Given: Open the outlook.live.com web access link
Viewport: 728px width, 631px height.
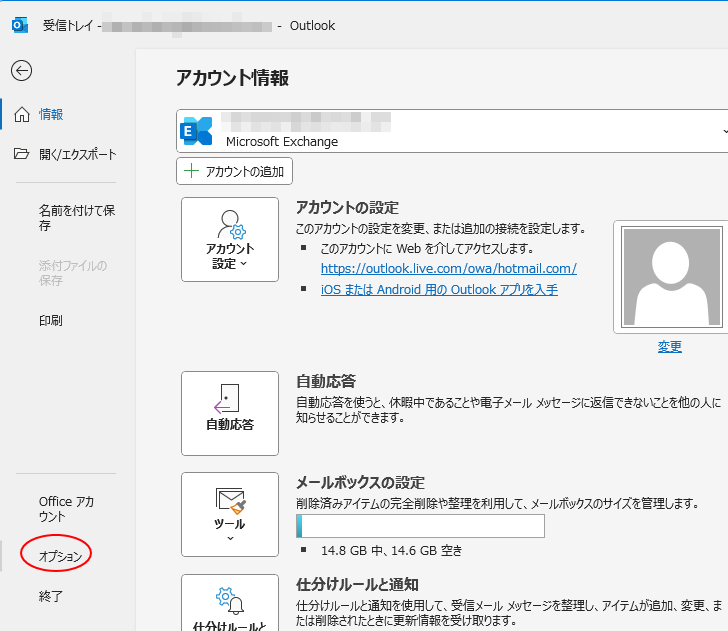Looking at the screenshot, I should 448,269.
